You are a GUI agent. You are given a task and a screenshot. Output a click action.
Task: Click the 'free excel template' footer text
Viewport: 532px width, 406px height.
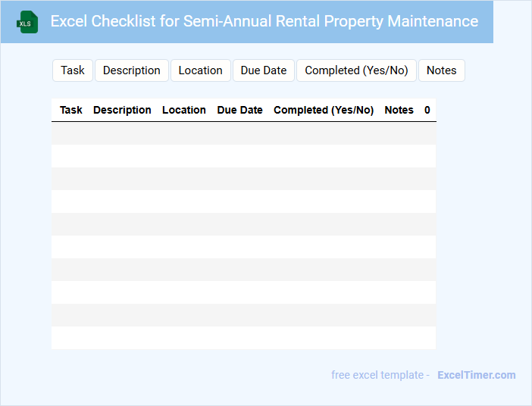tap(380, 375)
